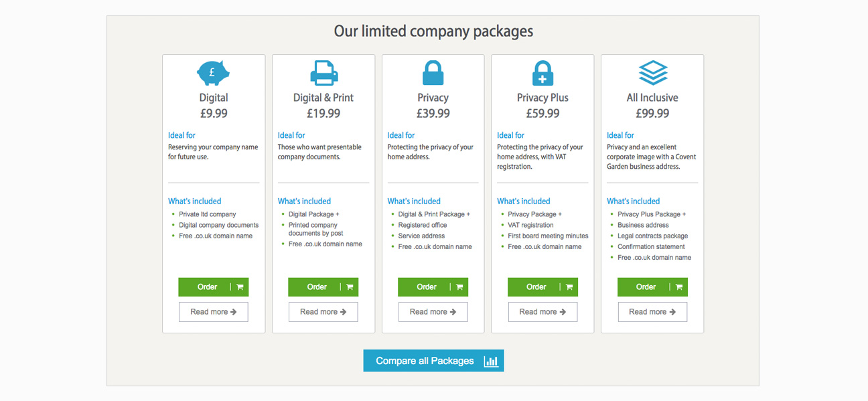Click the bar chart icon on Compare button
868x401 pixels.
491,361
